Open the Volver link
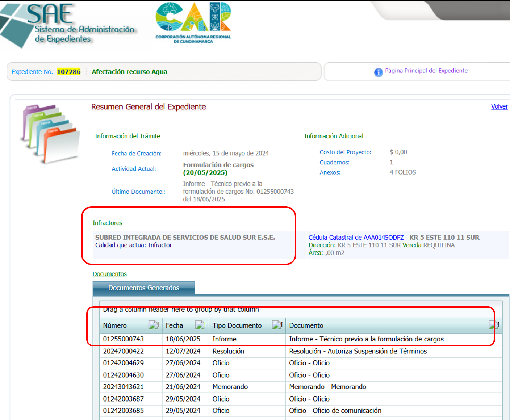This screenshot has width=510, height=420. (x=499, y=106)
